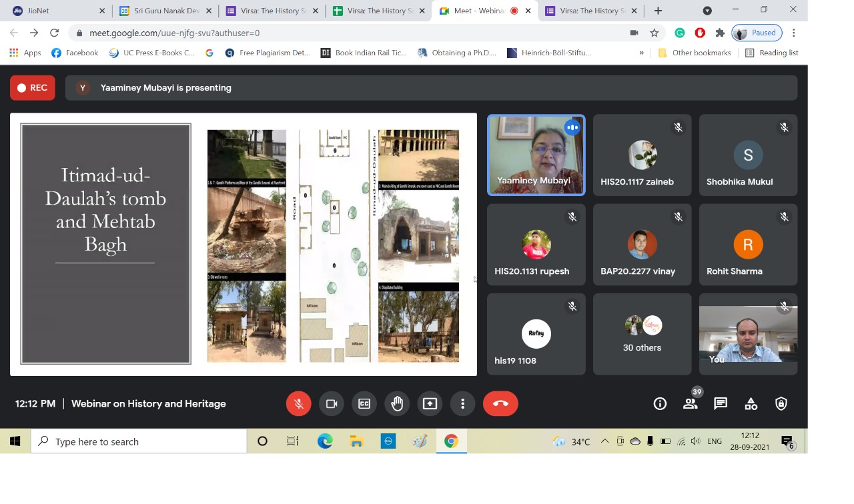
Task: Turn on closed captions
Action: (364, 404)
